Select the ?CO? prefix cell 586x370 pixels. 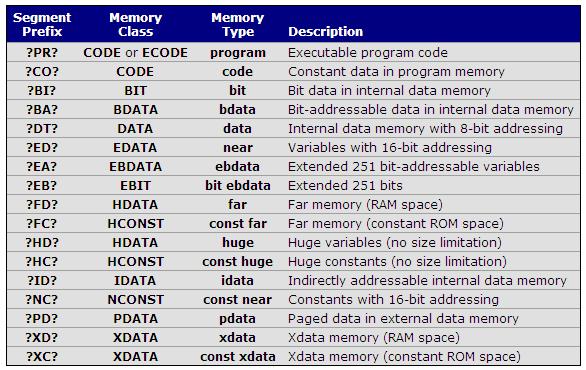[x=42, y=72]
